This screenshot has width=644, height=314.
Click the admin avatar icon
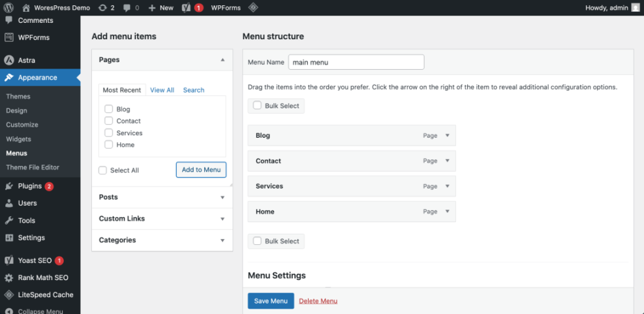tap(636, 7)
